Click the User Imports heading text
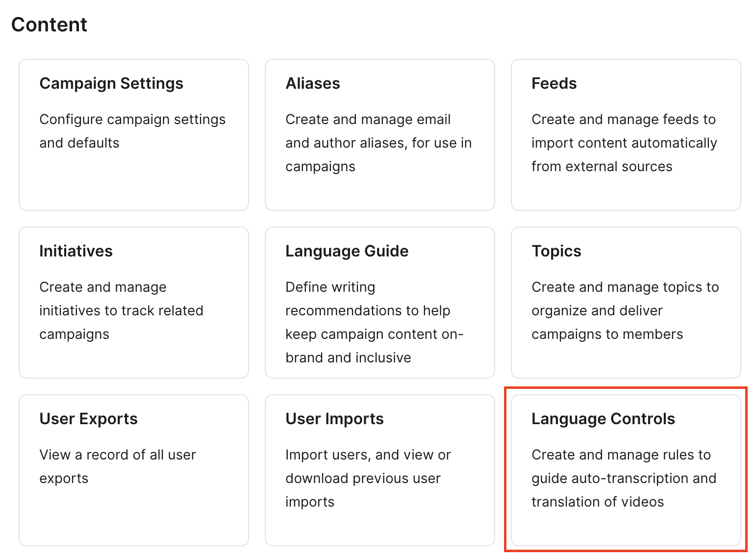This screenshot has width=756, height=560. [x=334, y=419]
